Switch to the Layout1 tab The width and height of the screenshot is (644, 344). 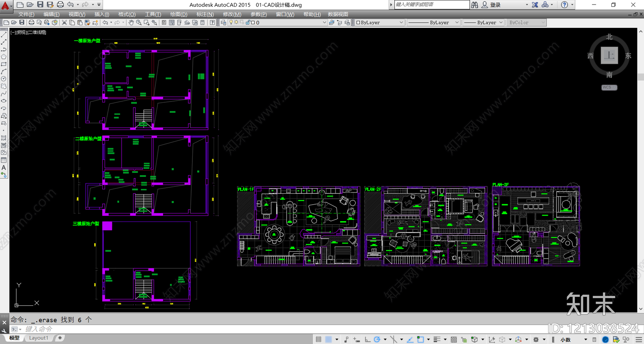(39, 338)
